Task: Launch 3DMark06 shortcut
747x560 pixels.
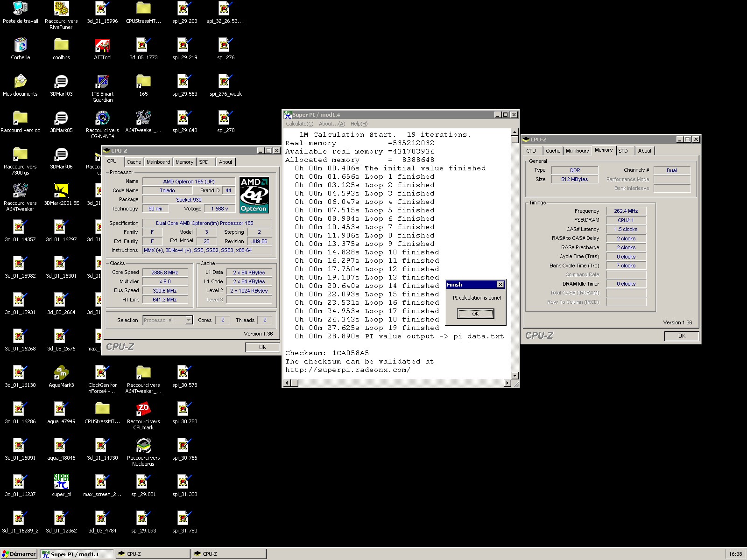Action: [x=61, y=158]
